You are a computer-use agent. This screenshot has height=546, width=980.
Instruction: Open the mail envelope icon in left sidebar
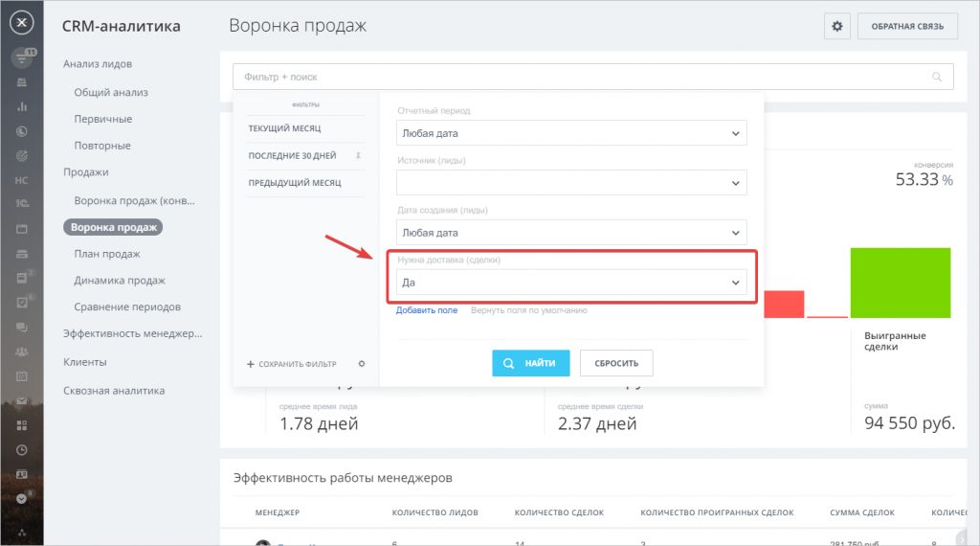(22, 401)
